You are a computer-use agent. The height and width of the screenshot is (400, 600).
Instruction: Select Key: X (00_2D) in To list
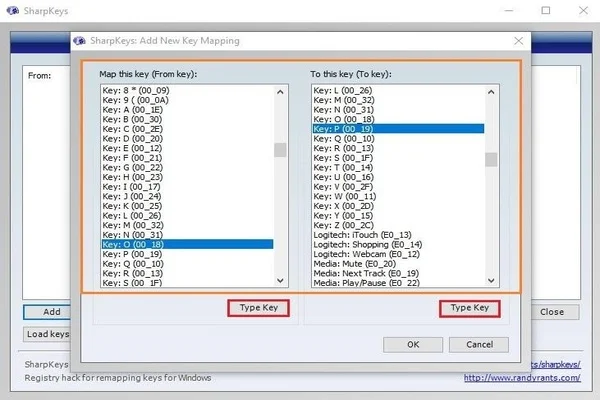click(x=398, y=206)
